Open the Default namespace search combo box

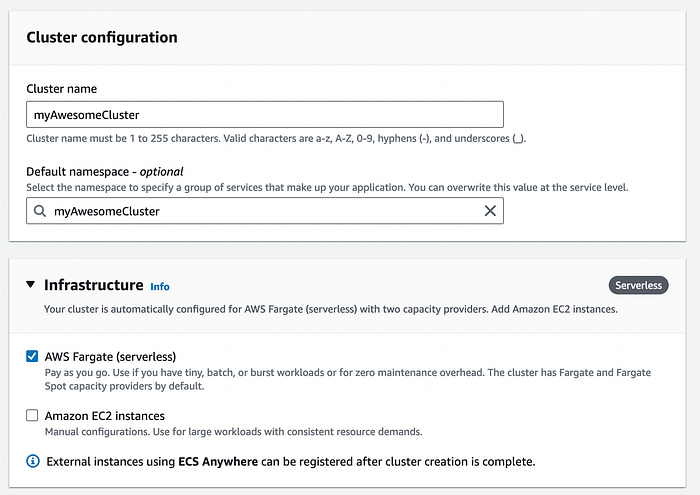click(260, 211)
